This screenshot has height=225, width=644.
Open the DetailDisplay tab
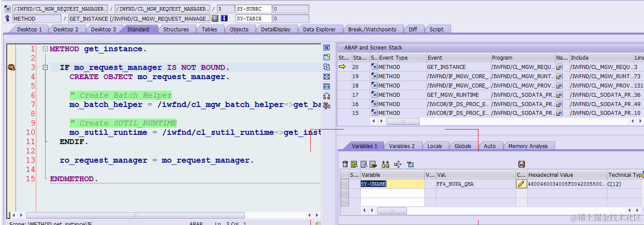[276, 29]
